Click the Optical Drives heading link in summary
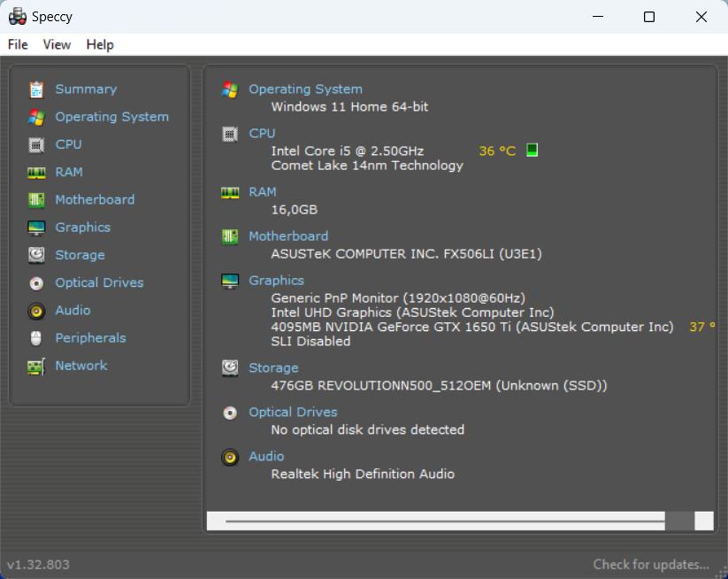This screenshot has height=579, width=728. click(293, 413)
